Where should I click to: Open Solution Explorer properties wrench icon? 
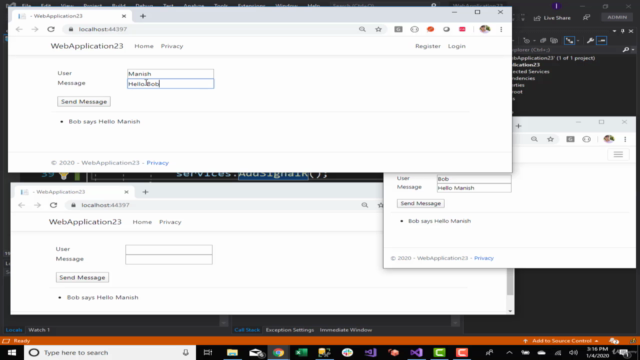coord(590,40)
